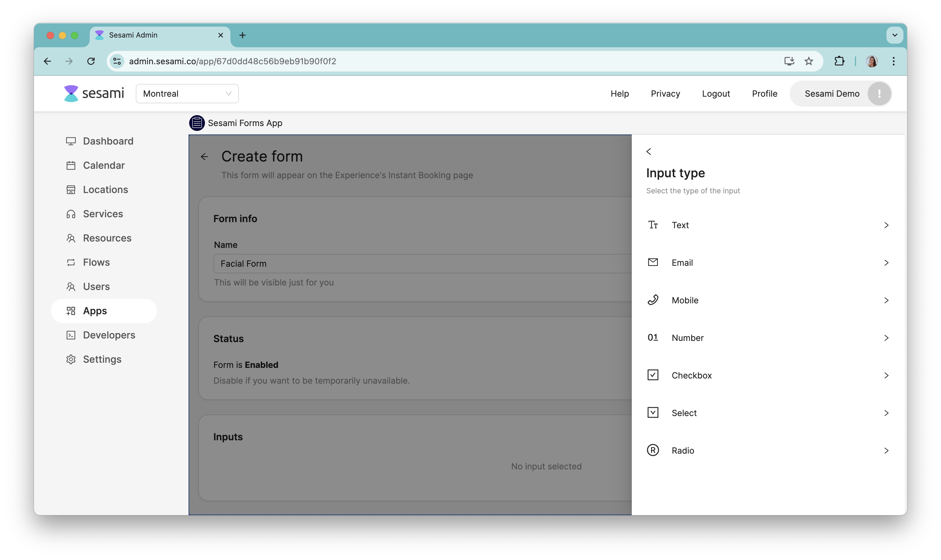The height and width of the screenshot is (560, 941).
Task: Click the browser address bar URL
Action: point(233,61)
